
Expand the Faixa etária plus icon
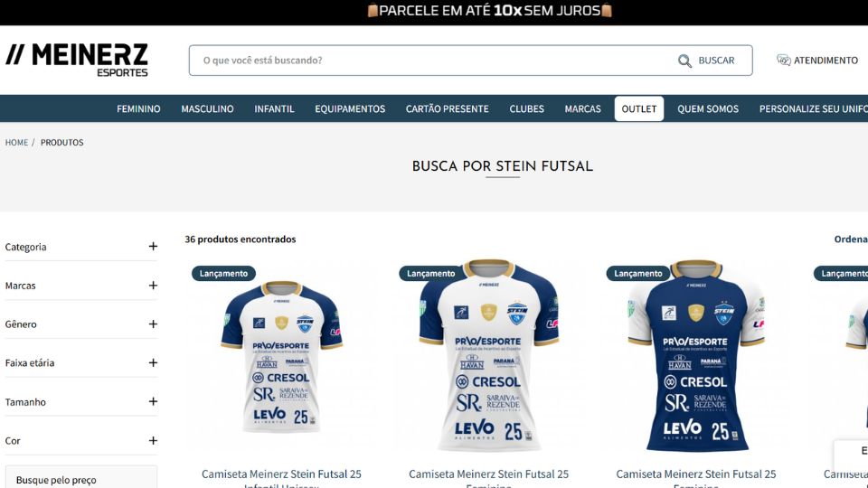pyautogui.click(x=154, y=363)
